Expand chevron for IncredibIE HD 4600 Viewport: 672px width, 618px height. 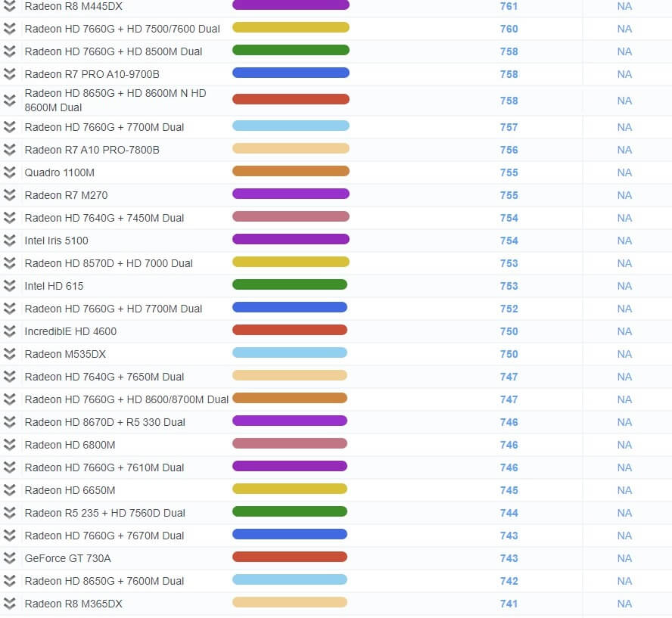[9, 331]
